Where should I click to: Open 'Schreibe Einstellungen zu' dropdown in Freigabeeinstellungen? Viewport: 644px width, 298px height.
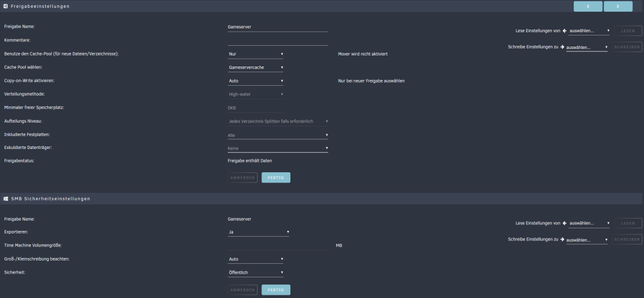pyautogui.click(x=587, y=47)
